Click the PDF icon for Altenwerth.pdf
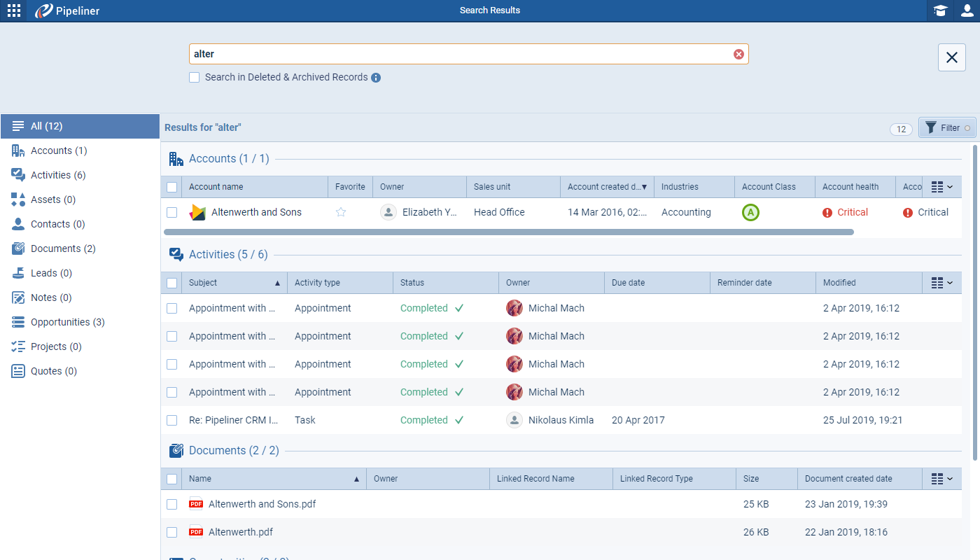The image size is (980, 560). click(x=196, y=532)
